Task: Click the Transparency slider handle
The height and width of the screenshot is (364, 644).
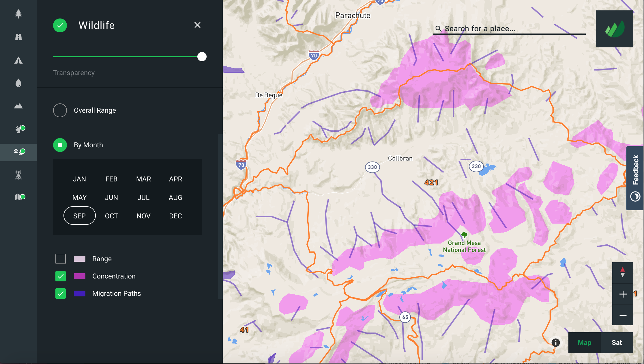Action: coord(202,57)
